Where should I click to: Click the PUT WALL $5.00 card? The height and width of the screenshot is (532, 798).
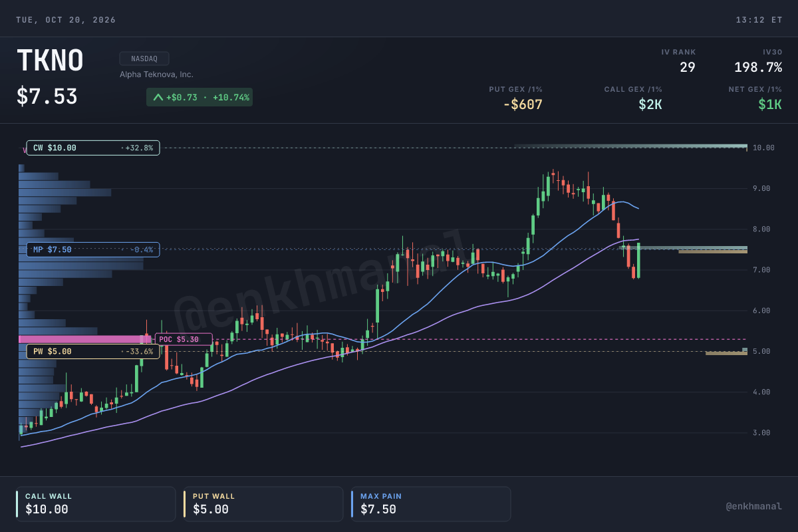(263, 504)
